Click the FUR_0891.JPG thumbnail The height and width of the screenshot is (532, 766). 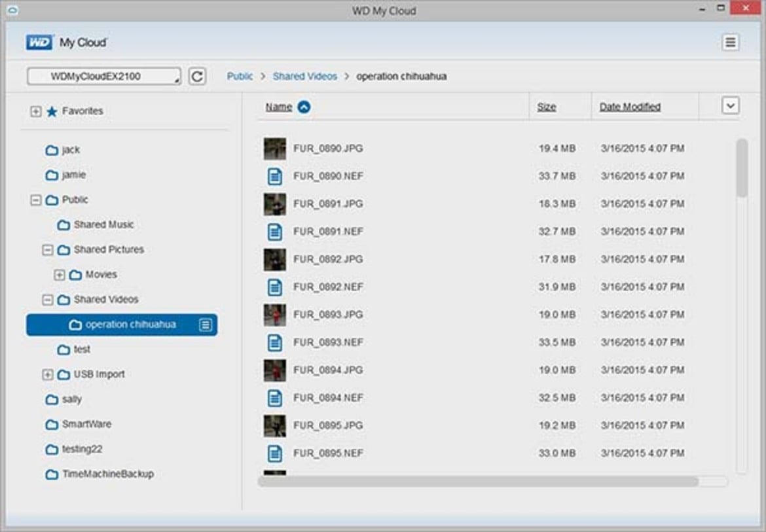pyautogui.click(x=275, y=204)
